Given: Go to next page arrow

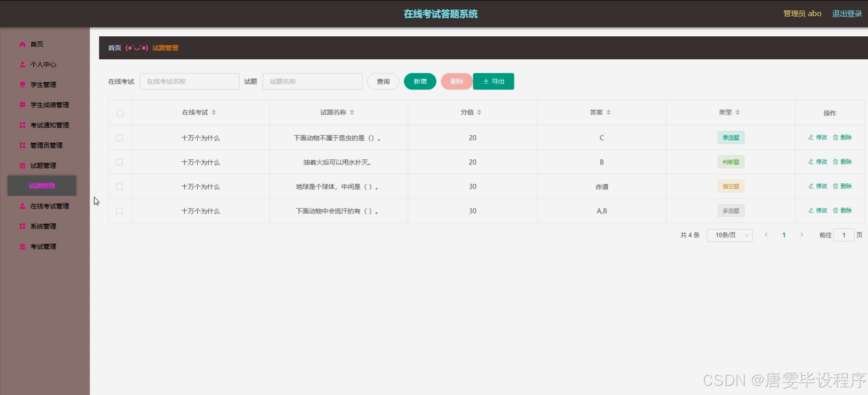Looking at the screenshot, I should tap(802, 235).
